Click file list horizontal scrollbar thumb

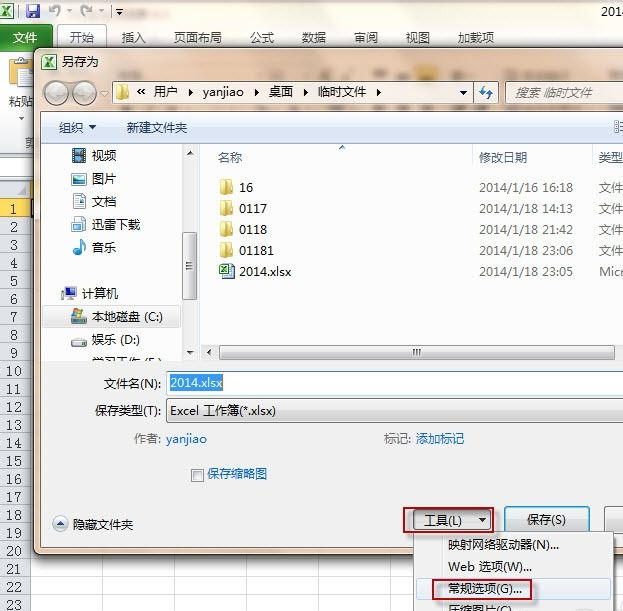pos(416,352)
